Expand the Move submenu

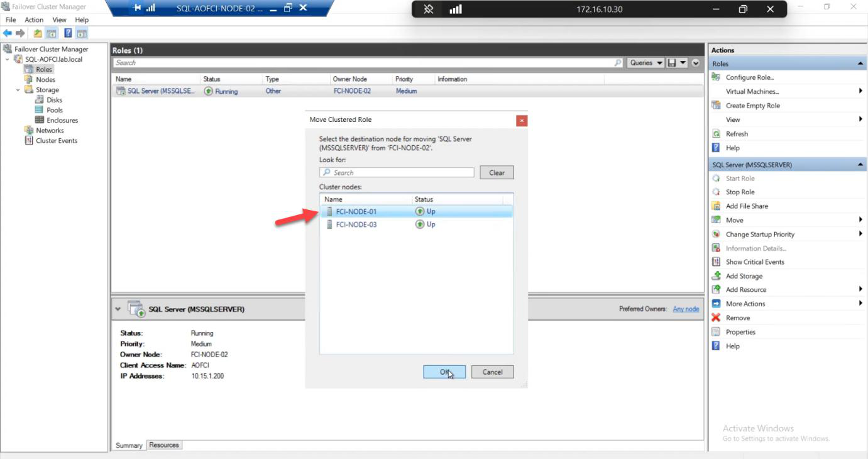pyautogui.click(x=860, y=220)
